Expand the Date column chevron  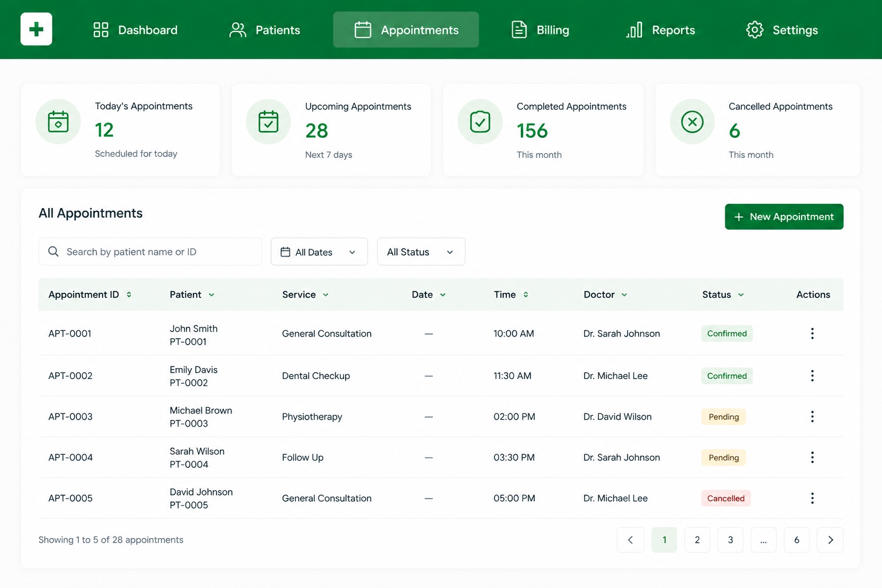(x=443, y=295)
